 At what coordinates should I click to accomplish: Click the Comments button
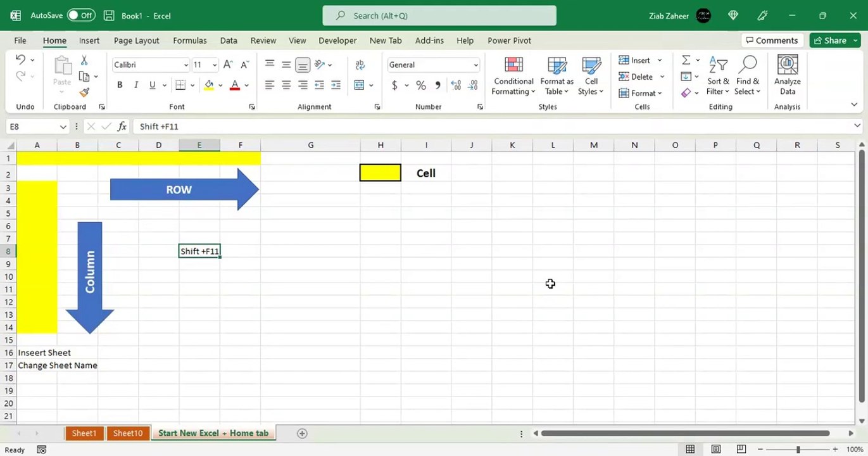tap(771, 40)
